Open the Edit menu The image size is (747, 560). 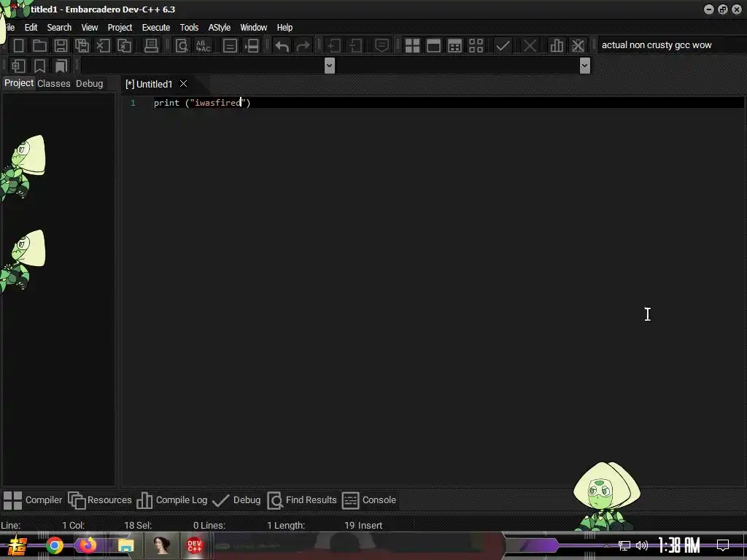[31, 28]
